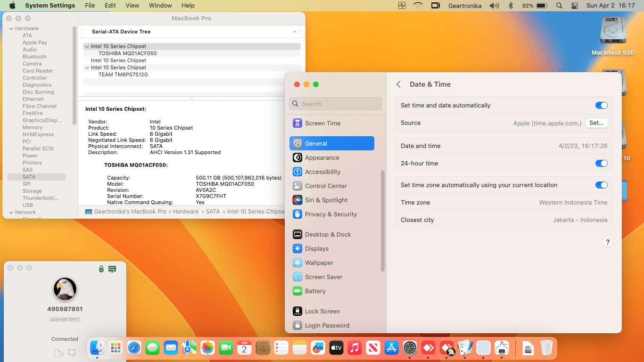This screenshot has width=644, height=362.
Task: Open the Calendar app in the Dock
Action: coord(244,348)
